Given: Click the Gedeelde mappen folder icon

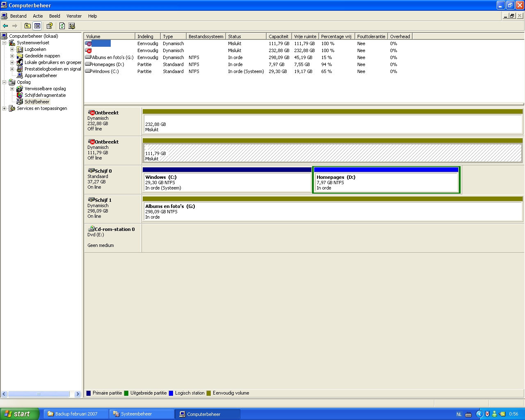Looking at the screenshot, I should click(20, 56).
